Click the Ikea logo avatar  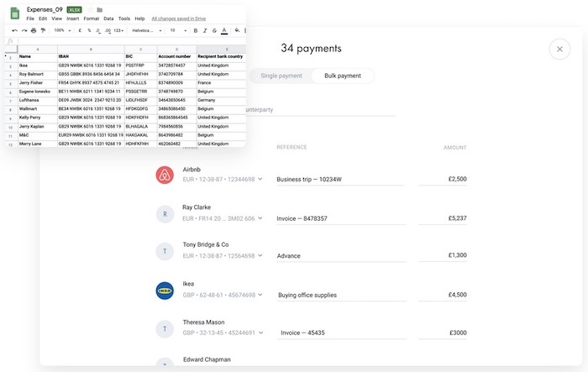pyautogui.click(x=165, y=291)
